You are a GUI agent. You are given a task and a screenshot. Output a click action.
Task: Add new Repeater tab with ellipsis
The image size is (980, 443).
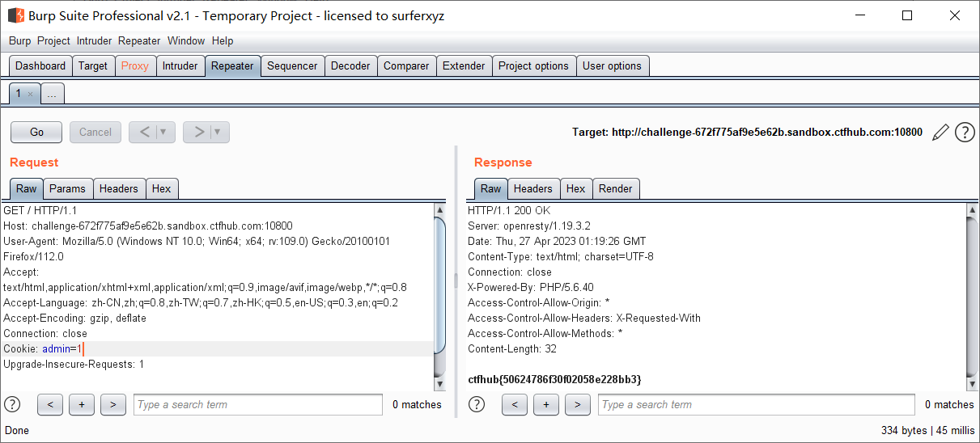(x=52, y=95)
